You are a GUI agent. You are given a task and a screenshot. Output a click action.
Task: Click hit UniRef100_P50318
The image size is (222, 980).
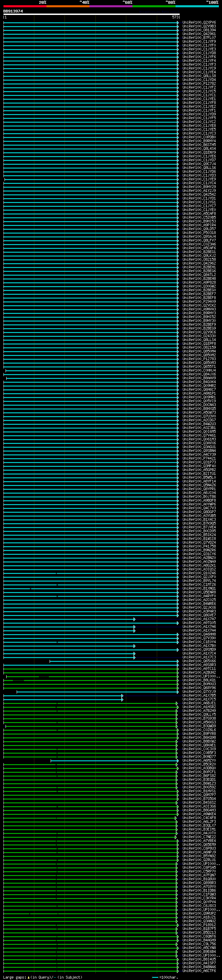[x=199, y=233]
